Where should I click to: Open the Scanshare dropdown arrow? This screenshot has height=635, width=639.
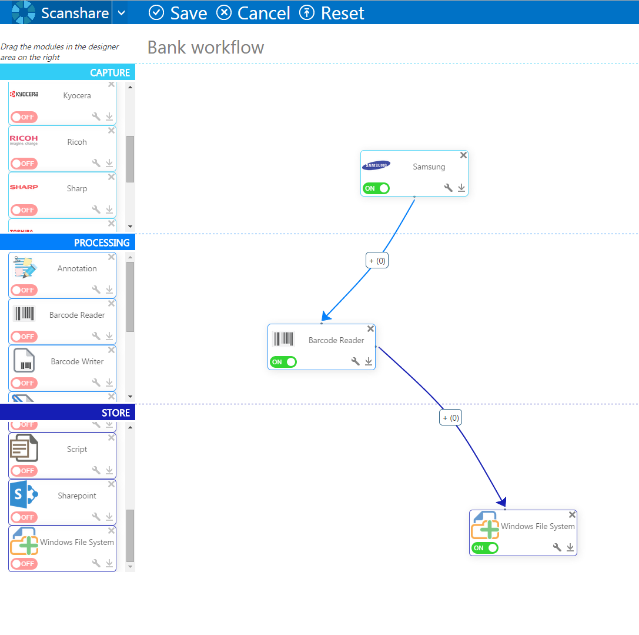pyautogui.click(x=121, y=13)
